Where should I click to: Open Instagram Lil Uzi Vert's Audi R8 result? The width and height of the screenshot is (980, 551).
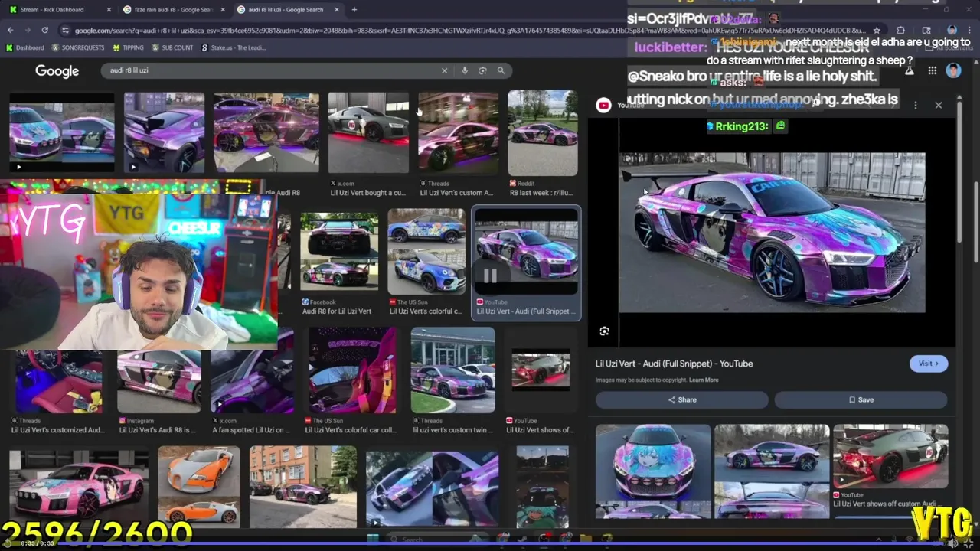point(158,383)
